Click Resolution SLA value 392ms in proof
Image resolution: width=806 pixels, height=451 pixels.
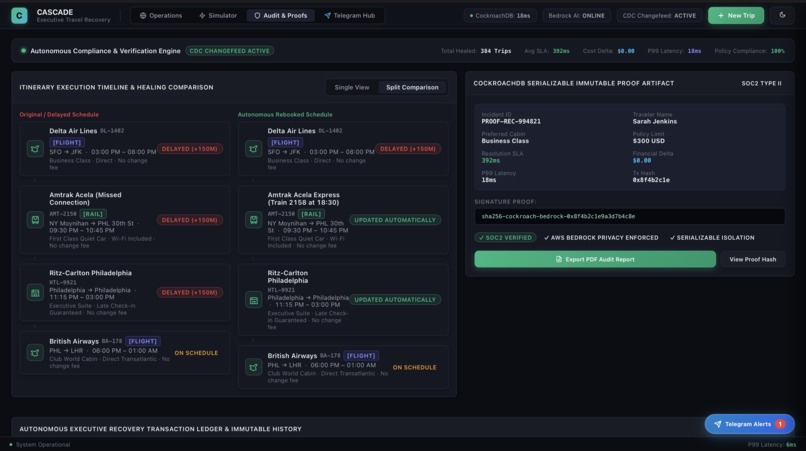490,160
